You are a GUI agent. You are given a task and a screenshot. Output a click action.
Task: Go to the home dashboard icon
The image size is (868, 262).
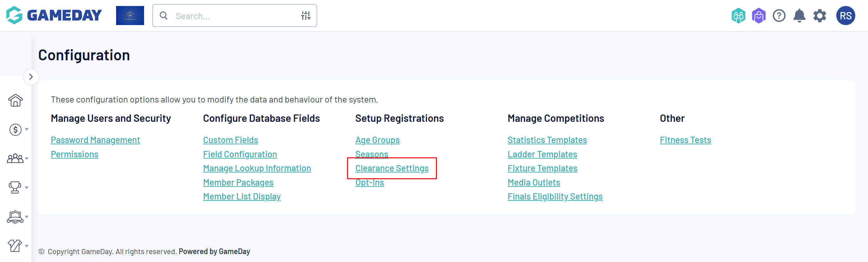pyautogui.click(x=16, y=100)
